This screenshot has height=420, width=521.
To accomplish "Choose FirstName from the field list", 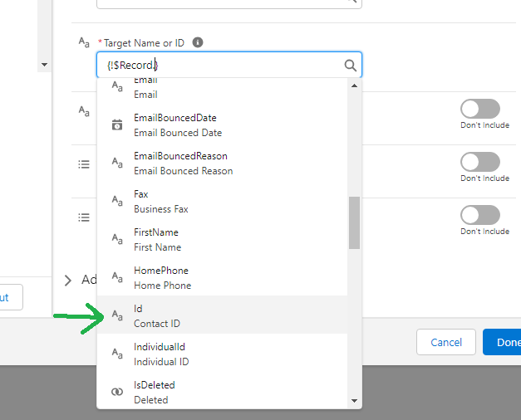I will click(x=222, y=239).
